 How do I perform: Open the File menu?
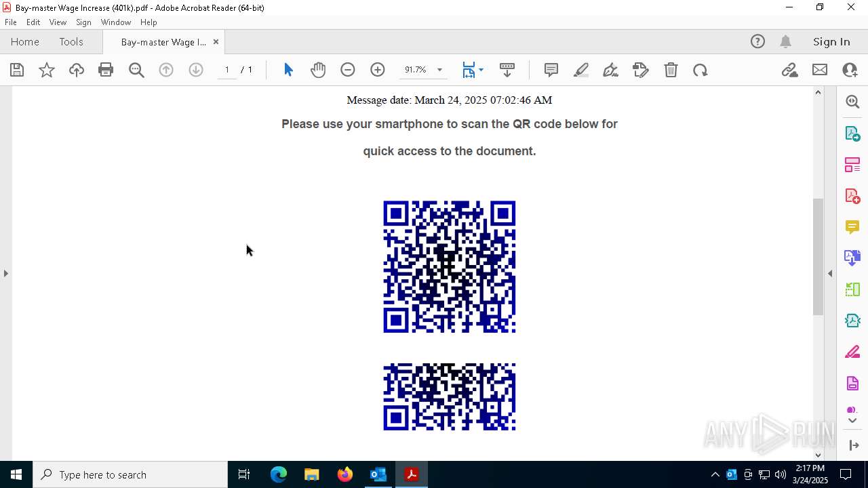(11, 22)
